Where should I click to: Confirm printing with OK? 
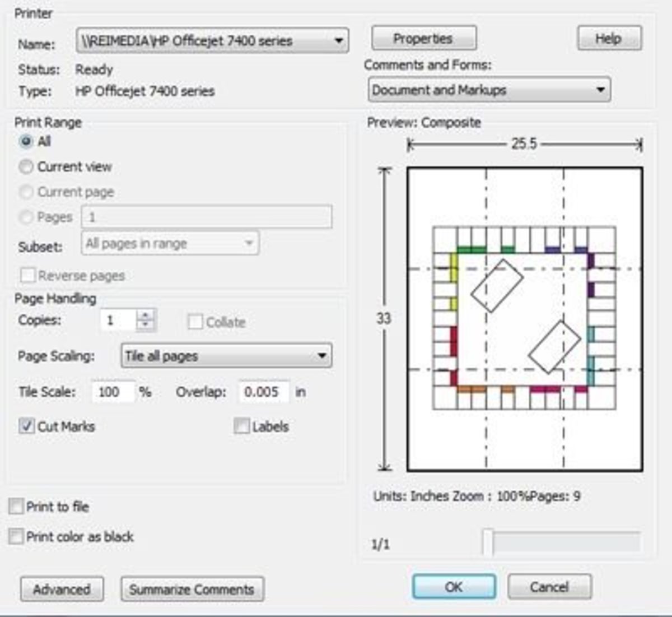tap(454, 587)
